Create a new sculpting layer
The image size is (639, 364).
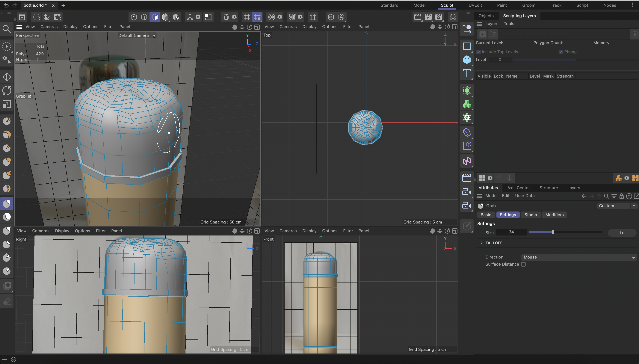pos(482,34)
